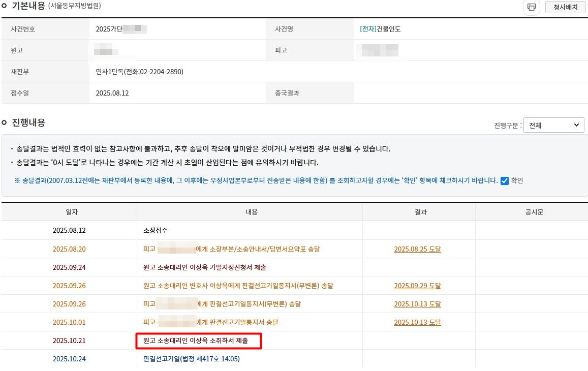Image resolution: width=588 pixels, height=371 pixels.
Task: Click 2025.10.13 도달 in the 2025.10.01 row
Action: (x=417, y=322)
